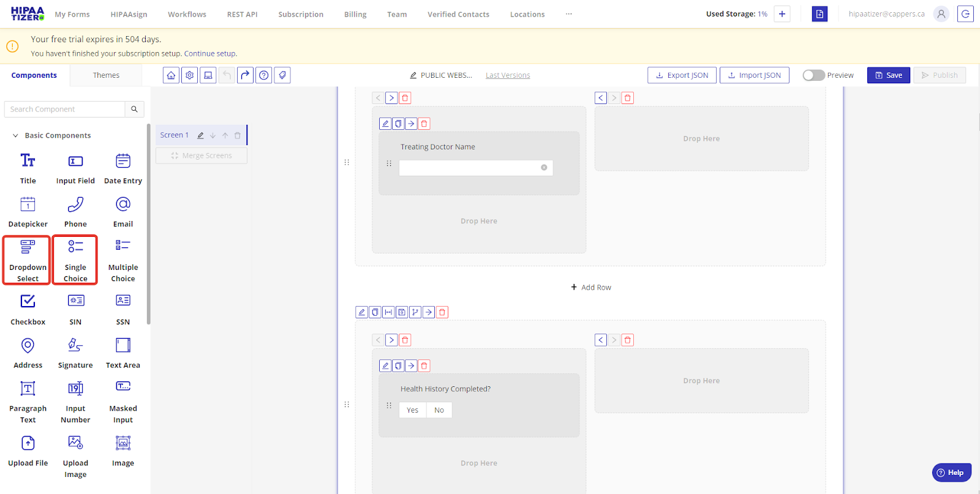The width and height of the screenshot is (980, 494).
Task: Select the Signature component
Action: tap(75, 346)
